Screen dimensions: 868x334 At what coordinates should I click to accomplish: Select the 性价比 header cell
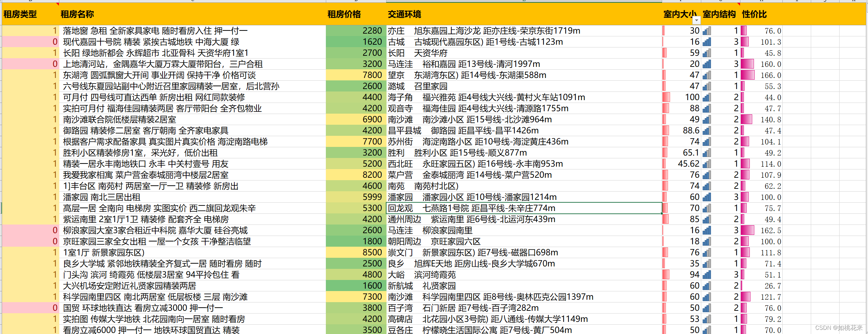click(x=761, y=14)
